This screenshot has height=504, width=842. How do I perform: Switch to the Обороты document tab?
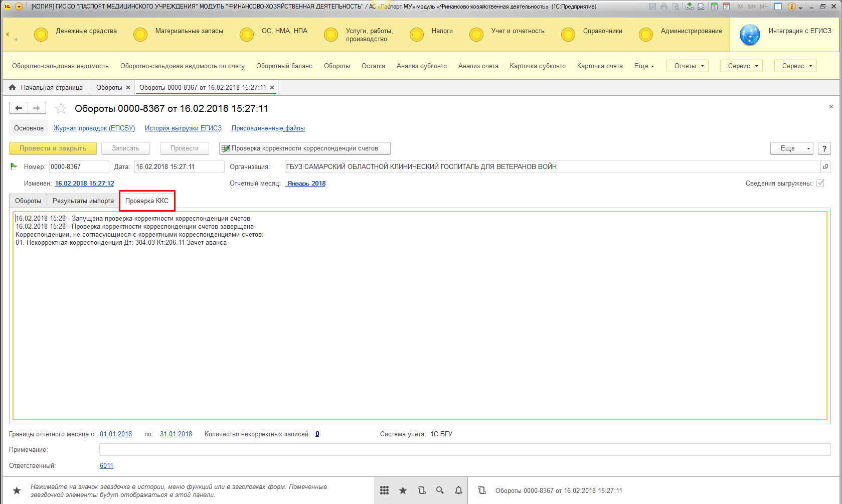pos(28,201)
